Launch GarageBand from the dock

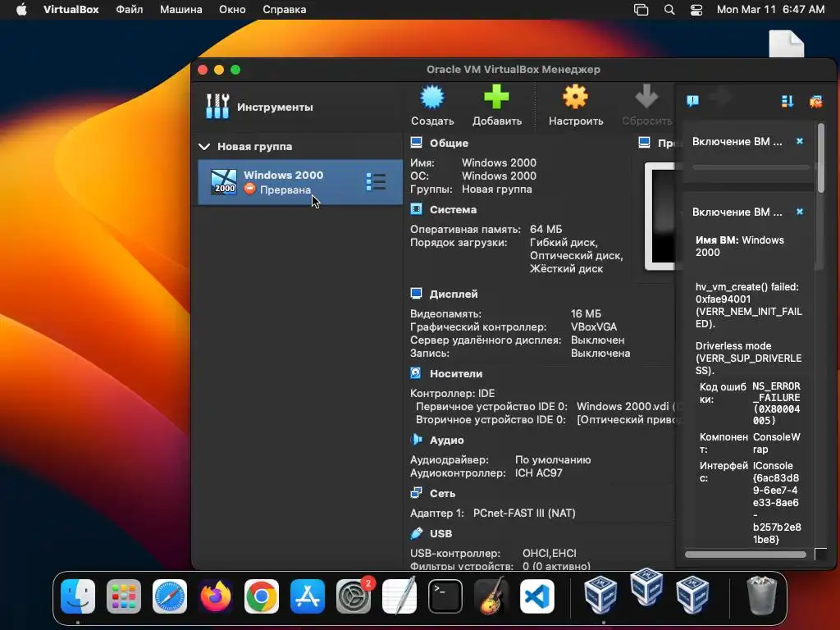click(x=491, y=596)
